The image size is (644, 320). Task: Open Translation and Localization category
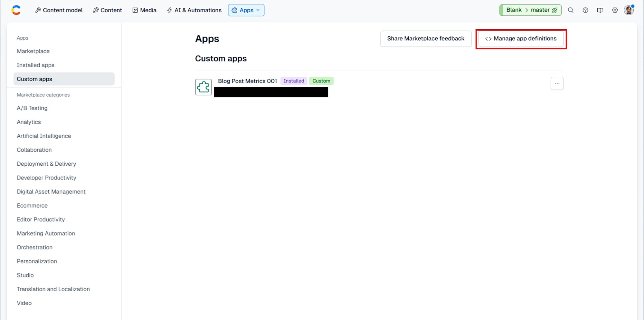click(x=53, y=289)
